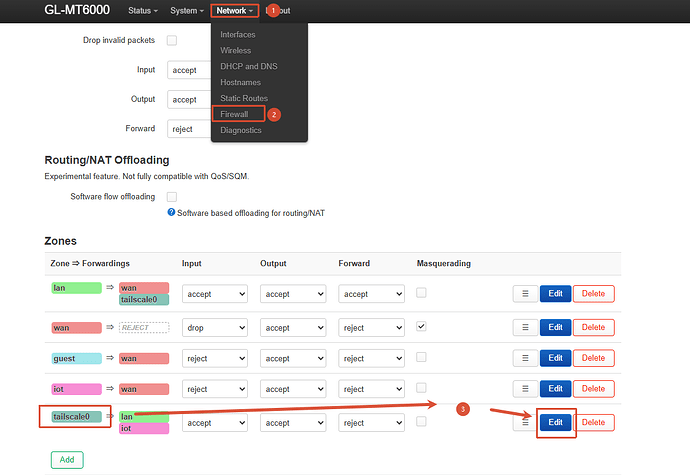Click green lan zone label

click(x=77, y=288)
